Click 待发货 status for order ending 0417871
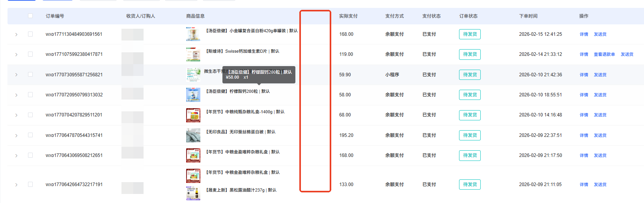Screen dimensions: 644x203 click(x=470, y=54)
